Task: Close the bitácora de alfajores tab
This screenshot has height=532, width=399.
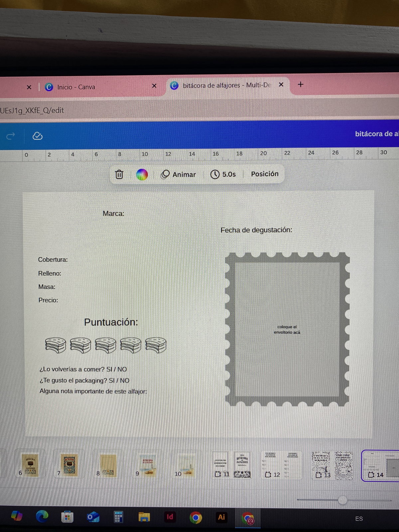Action: click(281, 85)
